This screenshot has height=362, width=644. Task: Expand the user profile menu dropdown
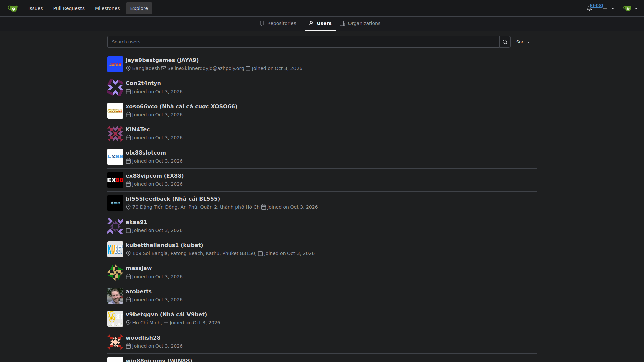630,8
